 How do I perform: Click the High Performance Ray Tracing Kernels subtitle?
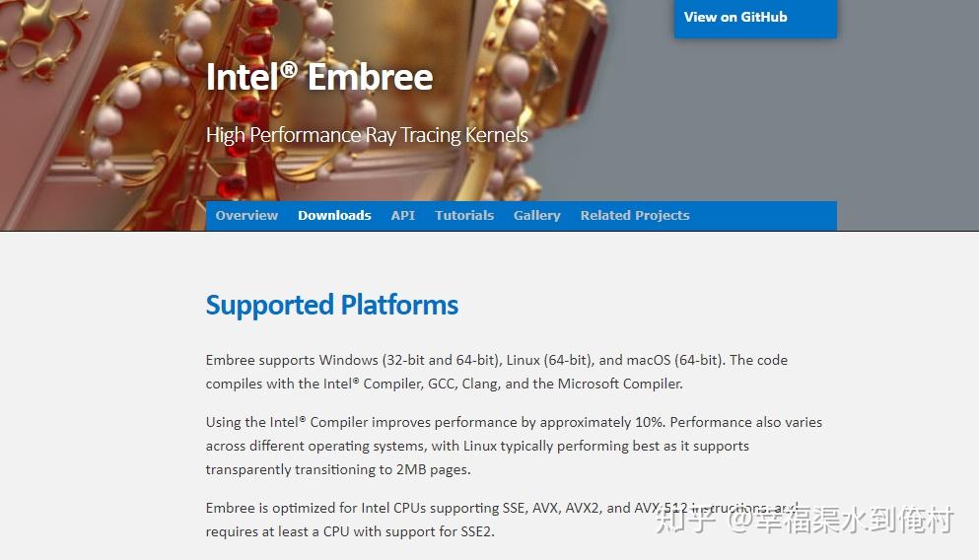click(367, 135)
